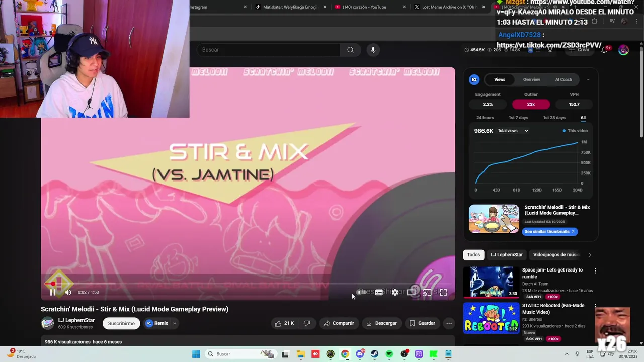Viewport: 644px width, 362px height.
Task: Open options menu for STATIC: Rebooted video
Action: click(x=595, y=306)
